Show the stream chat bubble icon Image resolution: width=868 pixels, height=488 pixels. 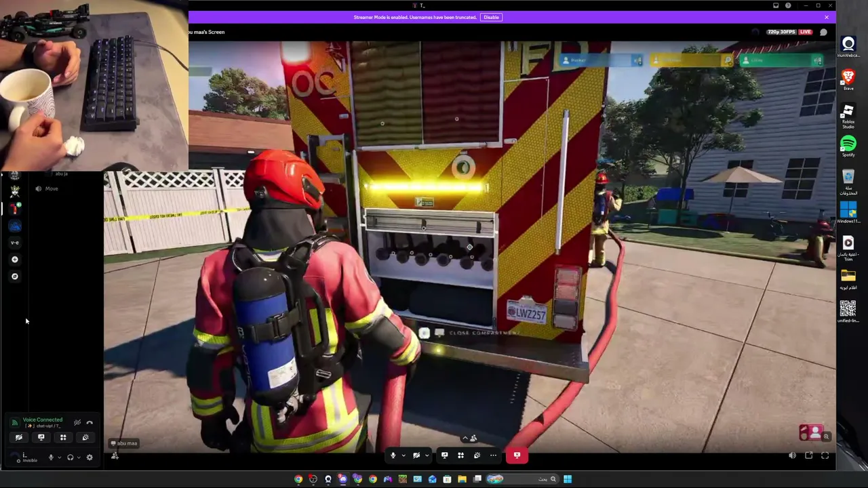pos(823,32)
